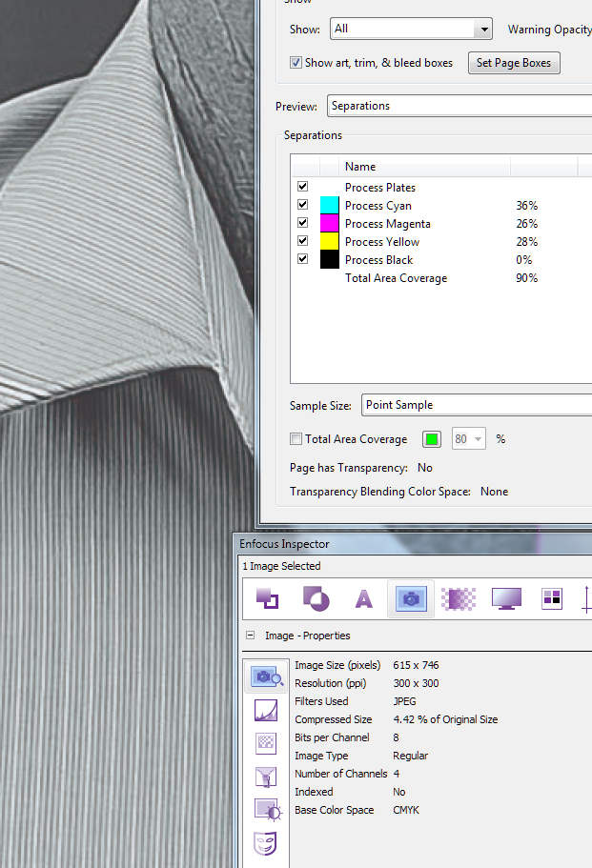The width and height of the screenshot is (592, 868).
Task: Click the 'Transparency Blending Color Space:' label
Action: tap(380, 492)
